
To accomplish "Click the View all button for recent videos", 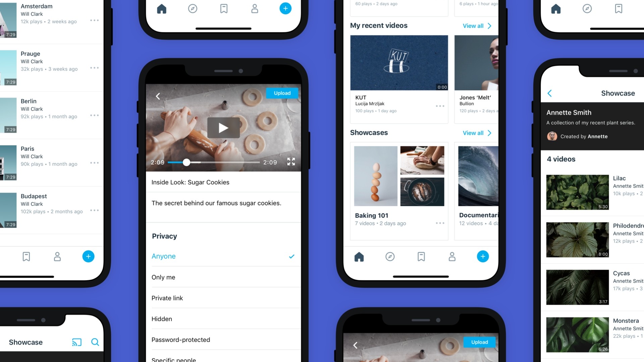I will pyautogui.click(x=477, y=25).
